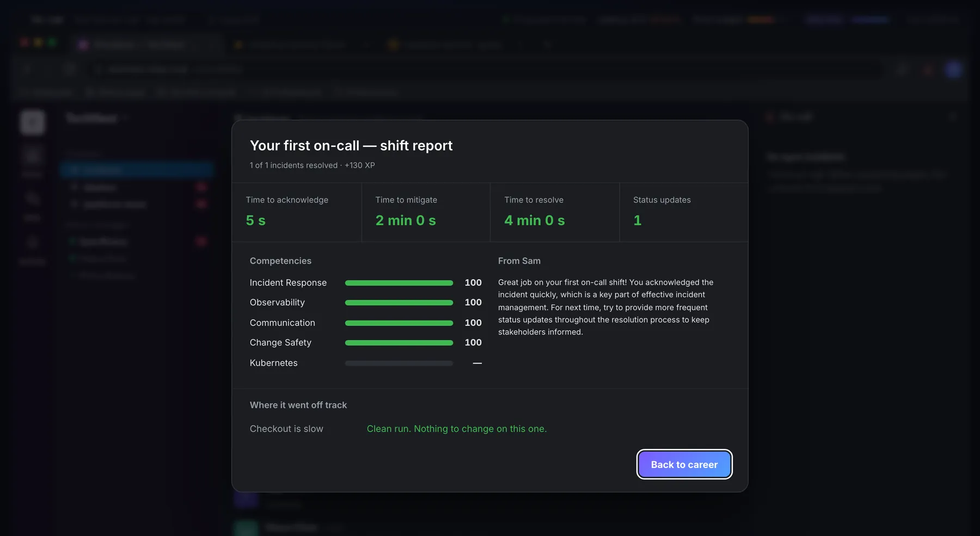Screen dimensions: 980x536
Task: Click the 'Where it went off track' heading
Action: click(x=298, y=405)
